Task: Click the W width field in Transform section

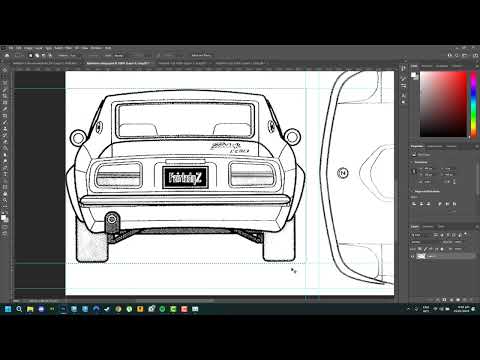Action: pyautogui.click(x=429, y=169)
